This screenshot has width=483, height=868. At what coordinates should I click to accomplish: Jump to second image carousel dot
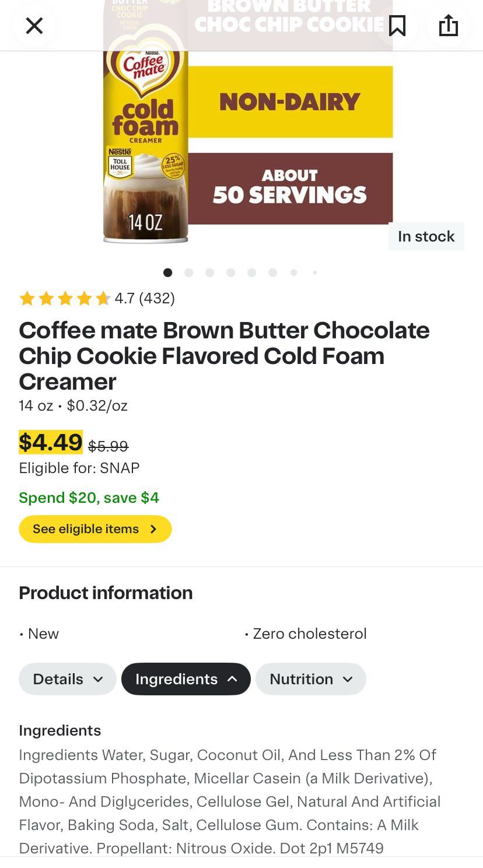click(188, 272)
